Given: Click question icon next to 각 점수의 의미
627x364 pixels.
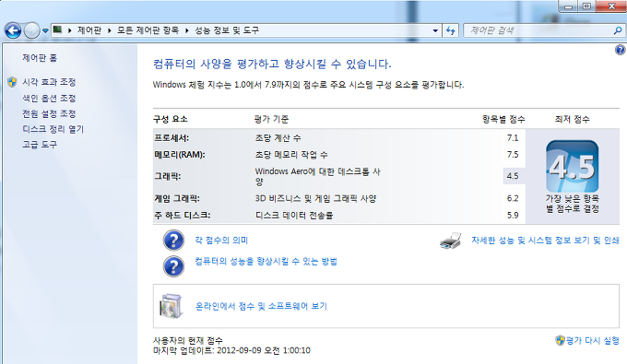Looking at the screenshot, I should tap(173, 241).
